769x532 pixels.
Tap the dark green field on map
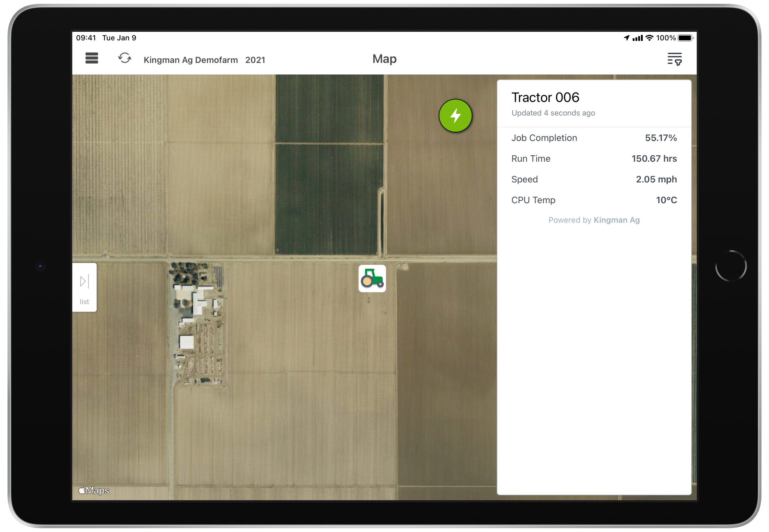[329, 164]
